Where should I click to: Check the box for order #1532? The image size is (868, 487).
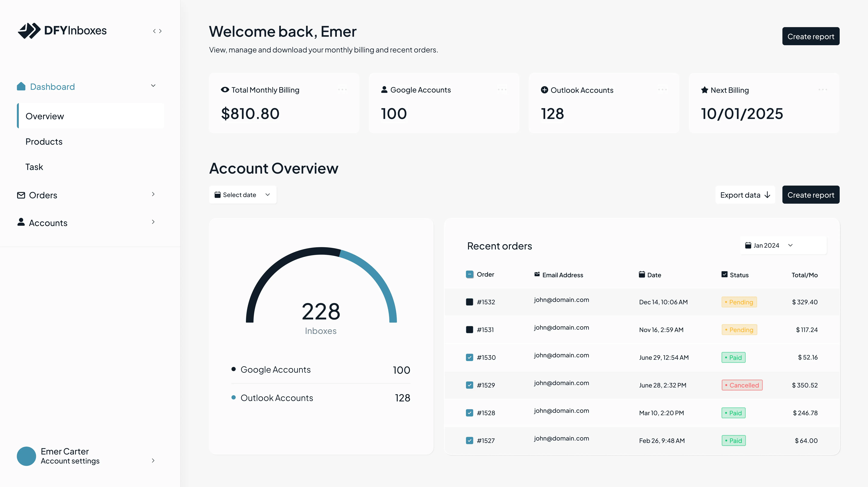pyautogui.click(x=469, y=302)
